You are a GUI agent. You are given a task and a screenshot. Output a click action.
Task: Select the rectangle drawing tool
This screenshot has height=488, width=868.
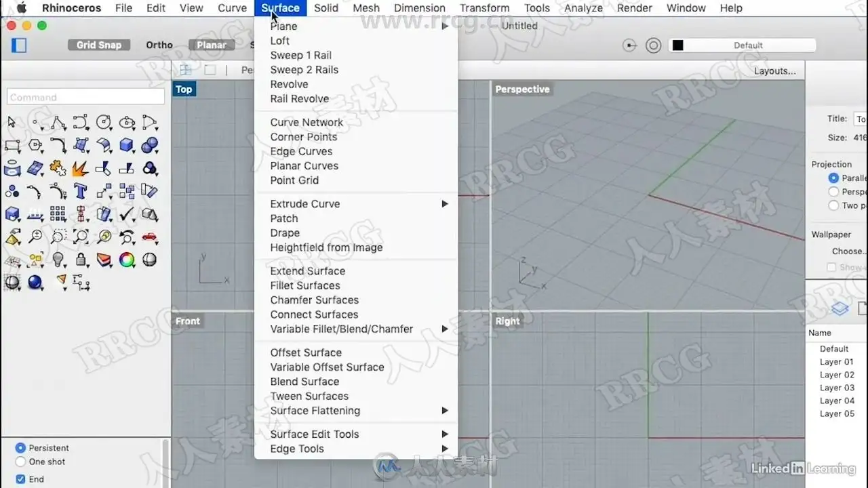click(x=12, y=146)
